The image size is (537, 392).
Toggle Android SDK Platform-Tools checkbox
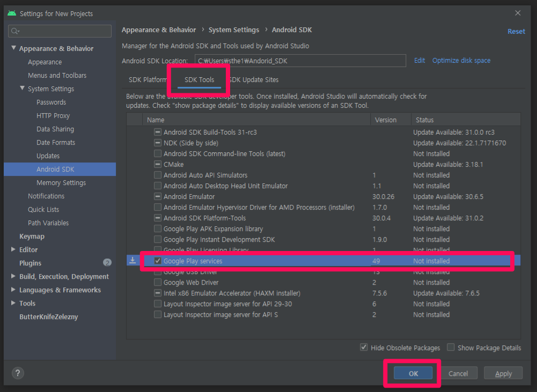(158, 218)
